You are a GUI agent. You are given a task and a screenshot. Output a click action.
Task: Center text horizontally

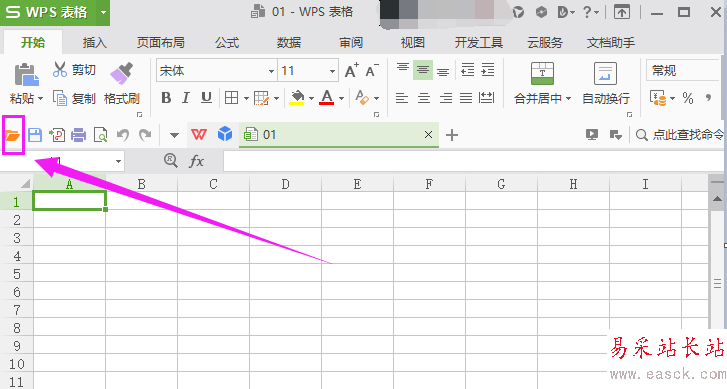[x=424, y=98]
